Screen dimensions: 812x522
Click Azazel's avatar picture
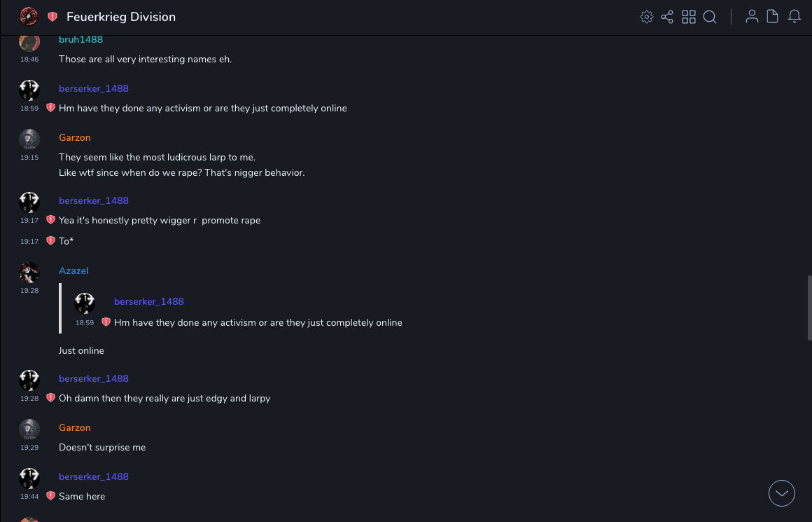click(29, 272)
